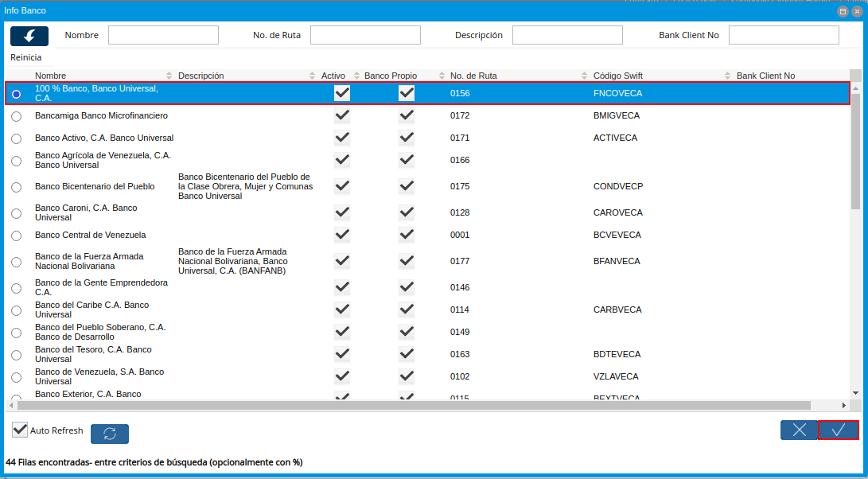The image size is (868, 479).
Task: Click the No. de Ruta search field
Action: pos(365,35)
